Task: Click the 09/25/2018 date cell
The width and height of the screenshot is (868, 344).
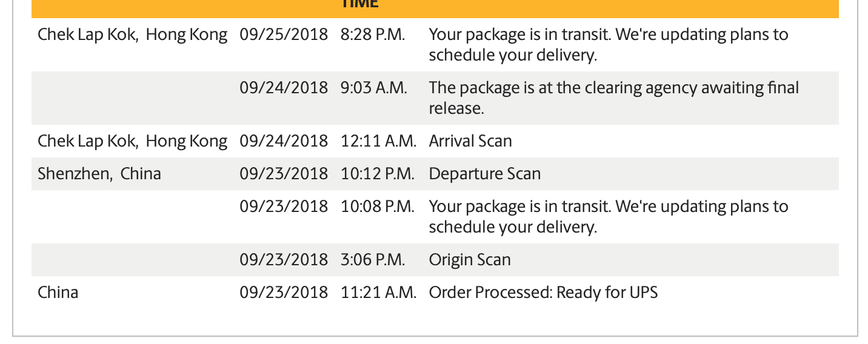Action: coord(284,35)
